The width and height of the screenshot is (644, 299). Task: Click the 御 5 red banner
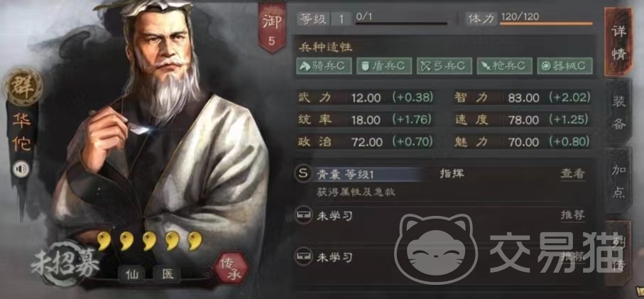272,28
